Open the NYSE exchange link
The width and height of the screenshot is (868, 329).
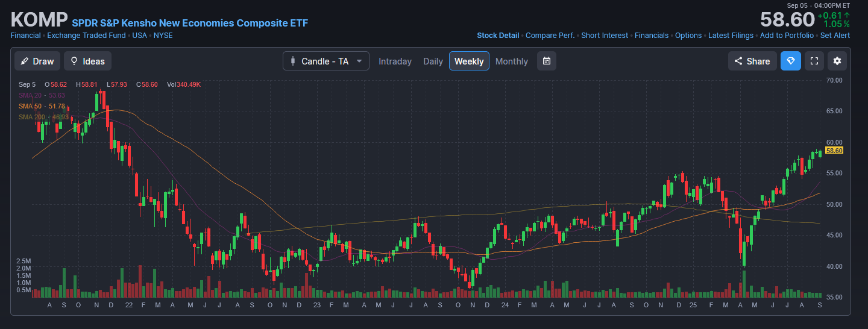163,36
